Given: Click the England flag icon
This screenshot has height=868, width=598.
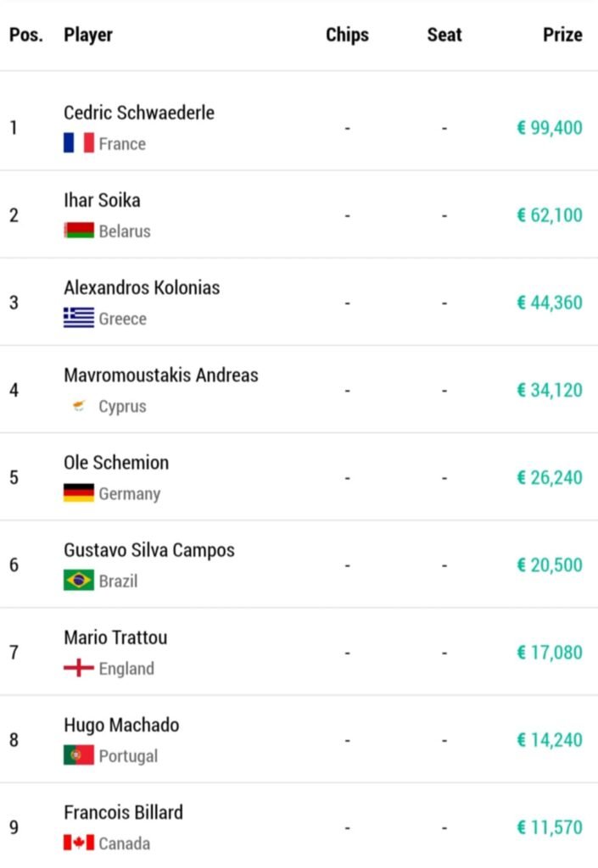Looking at the screenshot, I should [x=78, y=668].
